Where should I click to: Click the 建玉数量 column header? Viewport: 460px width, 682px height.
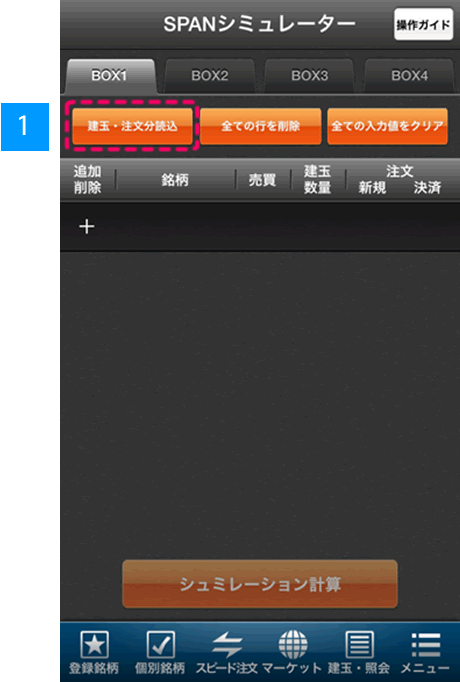(x=317, y=179)
